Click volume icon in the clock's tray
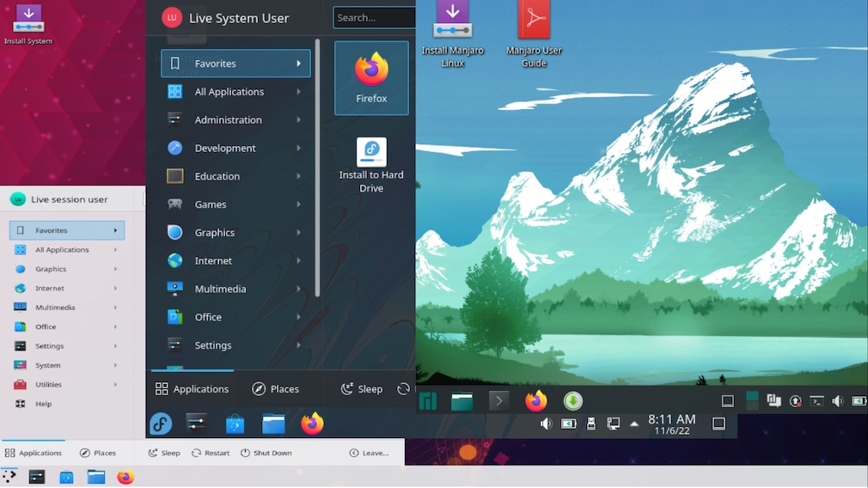The height and width of the screenshot is (488, 868). click(x=546, y=424)
